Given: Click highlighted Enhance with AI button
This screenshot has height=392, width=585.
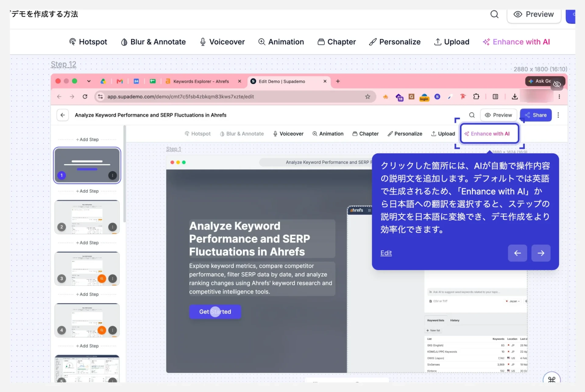Looking at the screenshot, I should (489, 134).
